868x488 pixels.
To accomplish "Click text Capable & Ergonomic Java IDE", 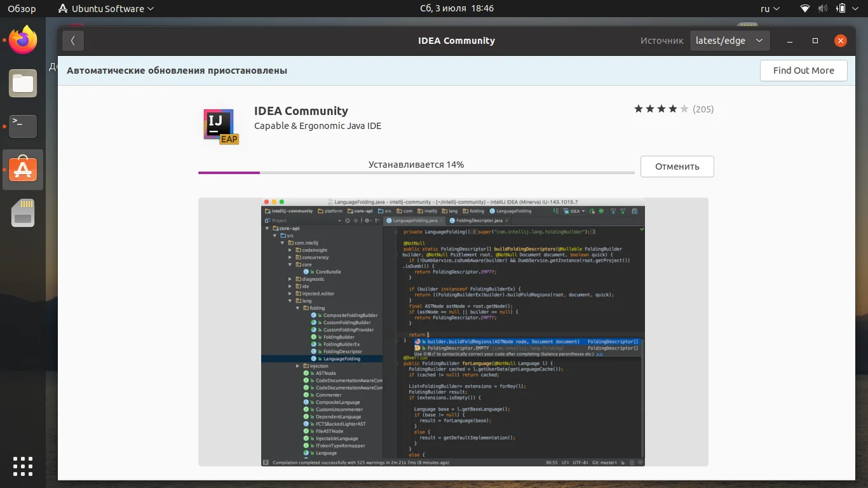I will click(x=318, y=126).
